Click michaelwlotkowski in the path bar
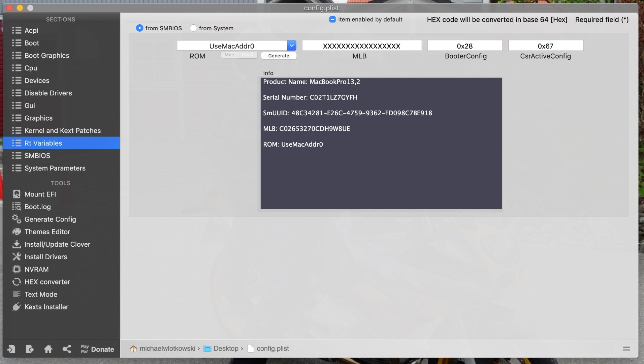This screenshot has height=364, width=644. coord(167,348)
